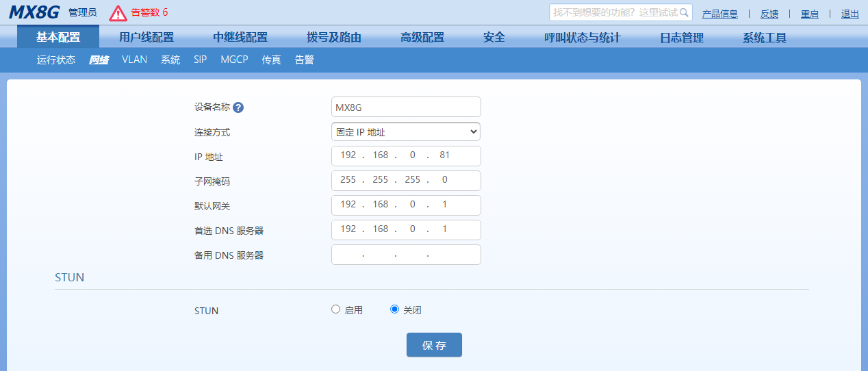868x371 pixels.
Task: Open the help icon beside 设备名称
Action: pyautogui.click(x=238, y=107)
